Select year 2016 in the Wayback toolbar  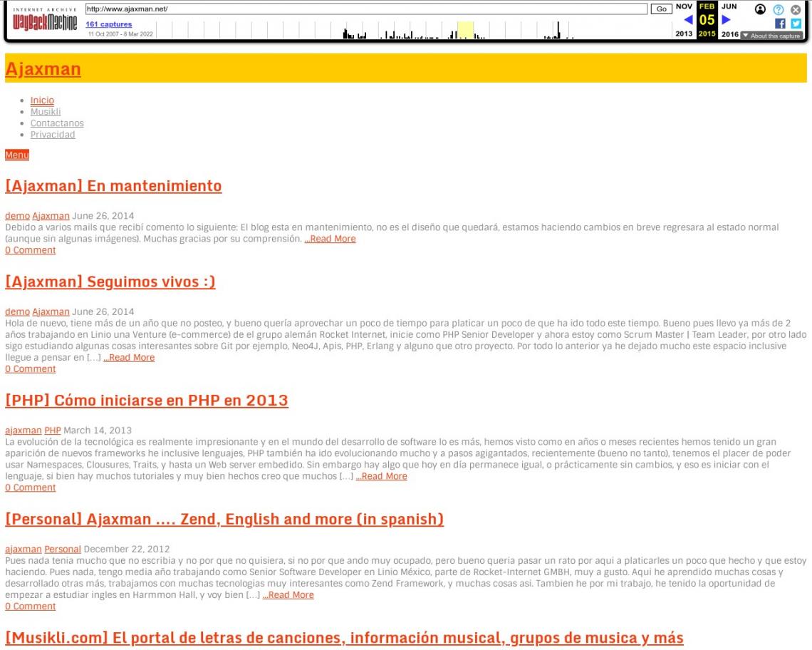[x=729, y=33]
